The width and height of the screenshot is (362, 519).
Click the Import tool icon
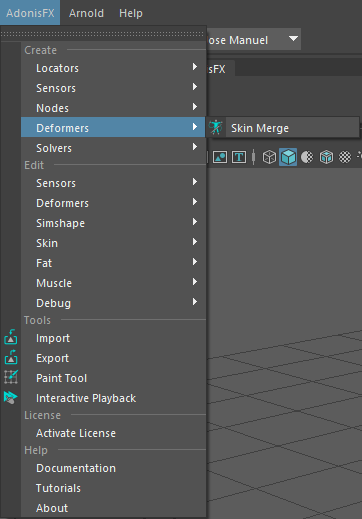[x=11, y=337]
